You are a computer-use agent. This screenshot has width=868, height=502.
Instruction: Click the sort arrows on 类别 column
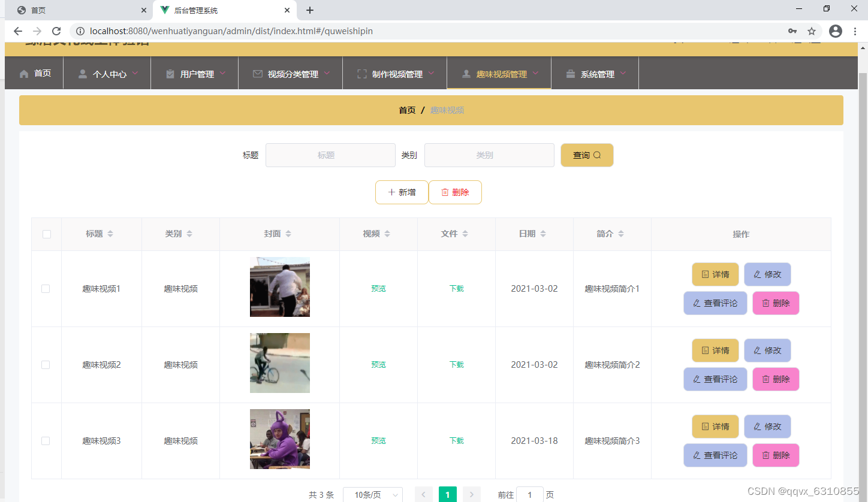pyautogui.click(x=189, y=234)
